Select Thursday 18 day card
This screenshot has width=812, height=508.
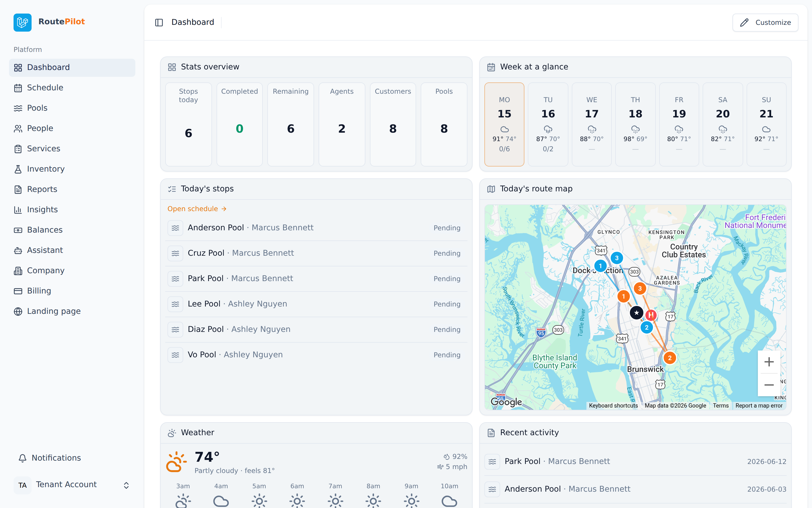coord(635,124)
